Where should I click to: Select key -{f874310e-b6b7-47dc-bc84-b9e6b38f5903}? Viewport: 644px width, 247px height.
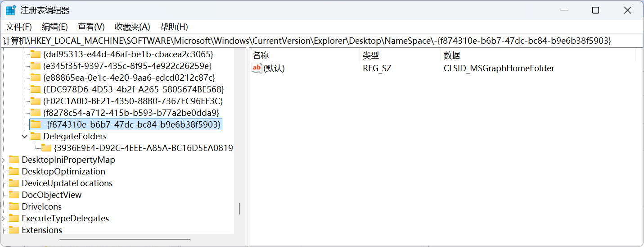[132, 124]
